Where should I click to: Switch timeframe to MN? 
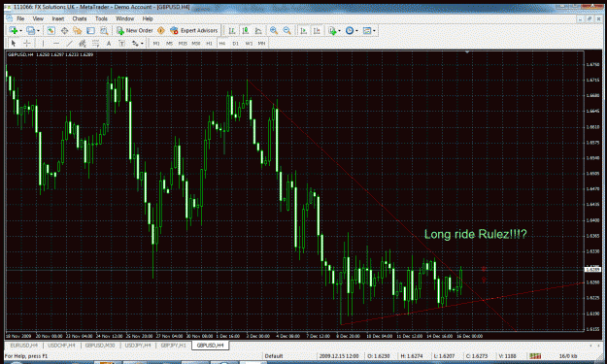point(261,44)
